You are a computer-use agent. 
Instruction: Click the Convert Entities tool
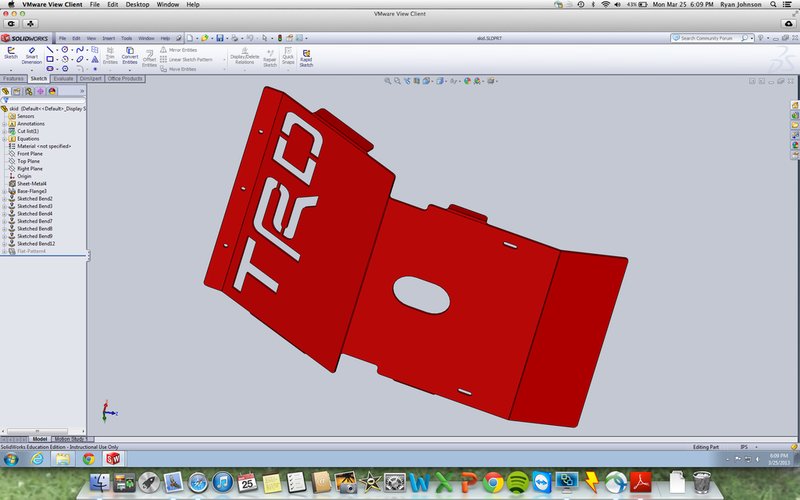pyautogui.click(x=130, y=56)
